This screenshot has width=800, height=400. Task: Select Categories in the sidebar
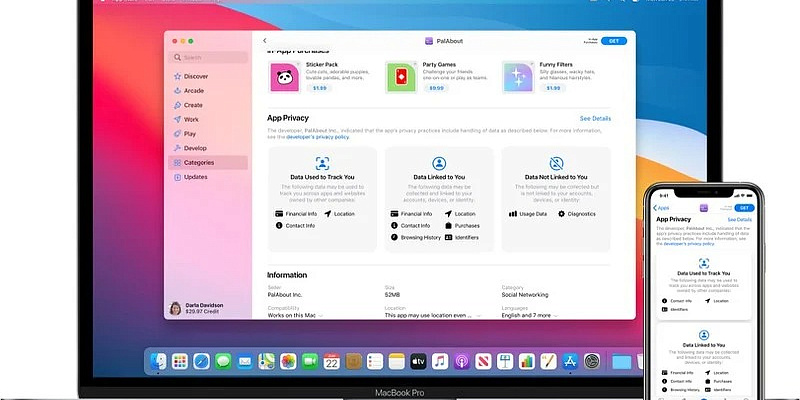208,163
